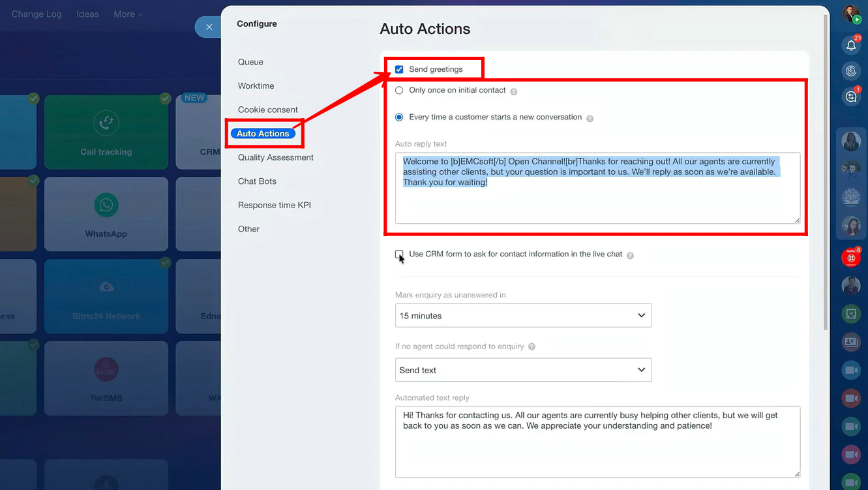Image resolution: width=868 pixels, height=490 pixels.
Task: Click help icon next to CRM form option
Action: point(630,256)
